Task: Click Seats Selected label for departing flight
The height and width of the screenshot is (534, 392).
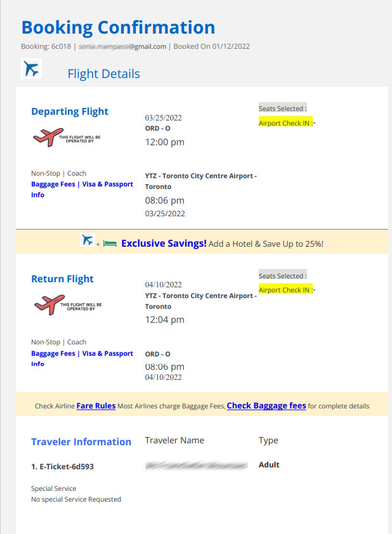Action: [283, 108]
